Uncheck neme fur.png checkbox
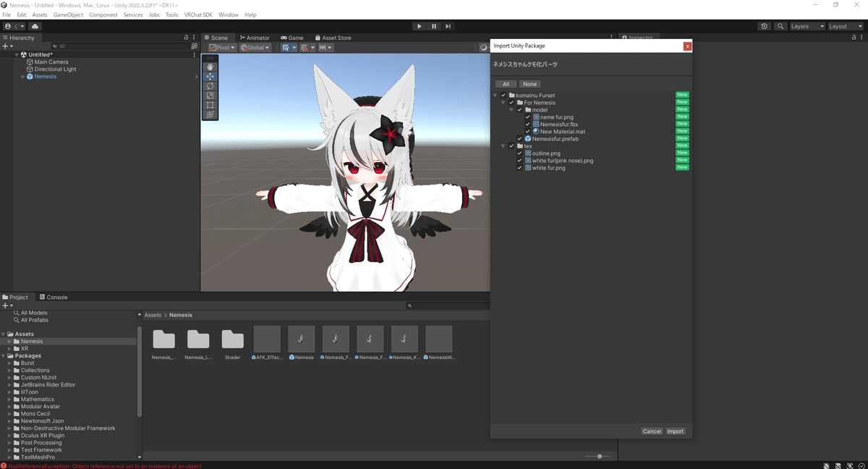 [x=527, y=117]
